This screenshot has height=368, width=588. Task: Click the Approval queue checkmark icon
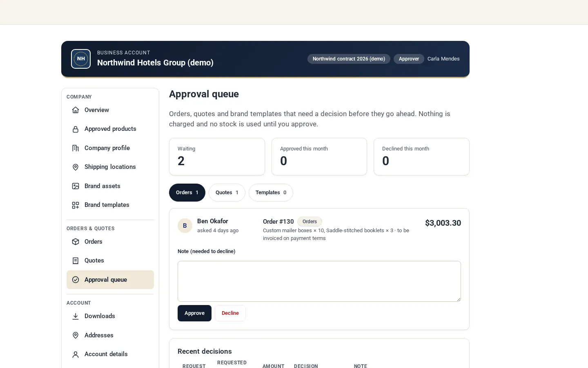(76, 280)
